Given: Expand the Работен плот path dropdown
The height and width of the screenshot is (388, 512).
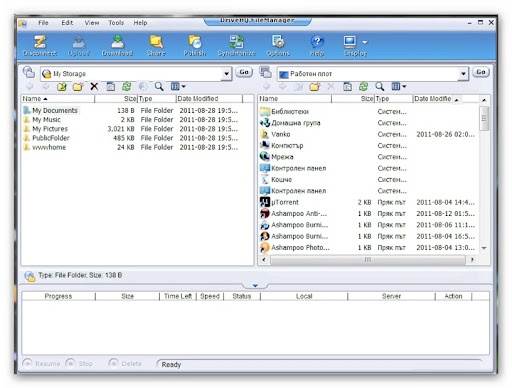Looking at the screenshot, I should pyautogui.click(x=463, y=74).
